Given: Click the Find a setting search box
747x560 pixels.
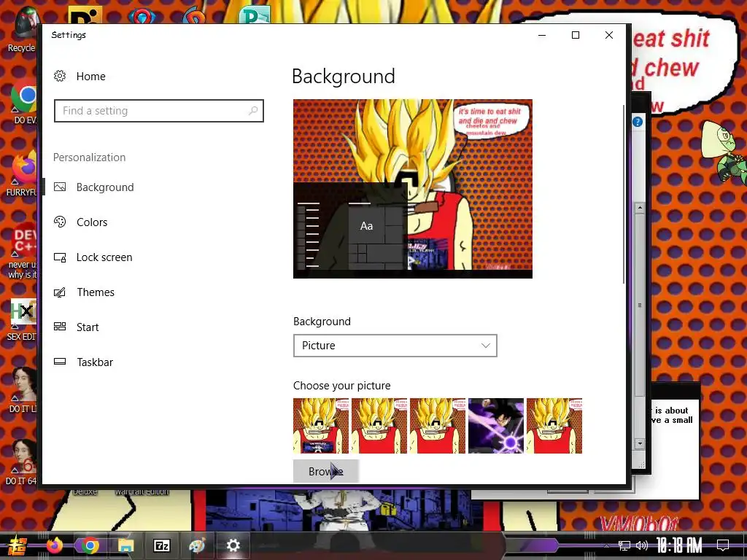Looking at the screenshot, I should click(158, 111).
